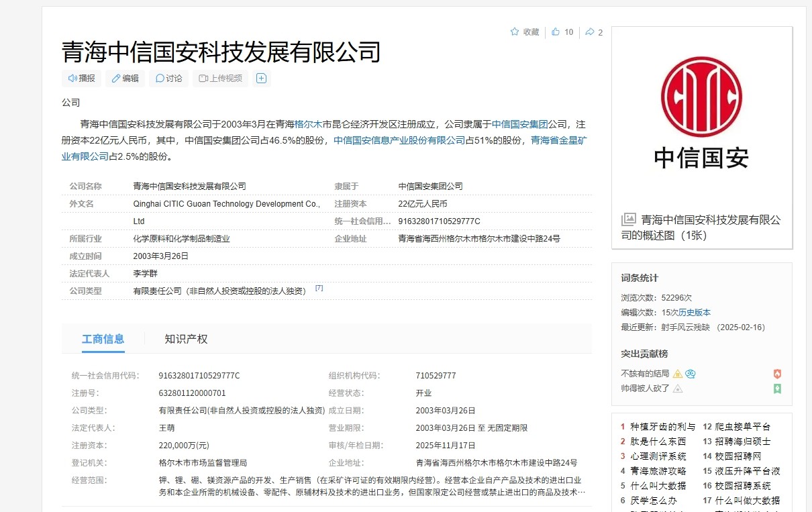
Task: Click gray triangle badge next to 帅得被人砍了
Action: pyautogui.click(x=677, y=389)
